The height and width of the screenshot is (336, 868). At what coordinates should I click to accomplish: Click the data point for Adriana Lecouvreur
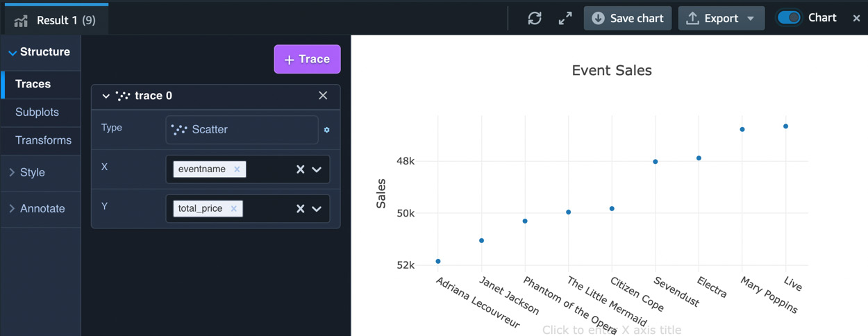pos(438,261)
